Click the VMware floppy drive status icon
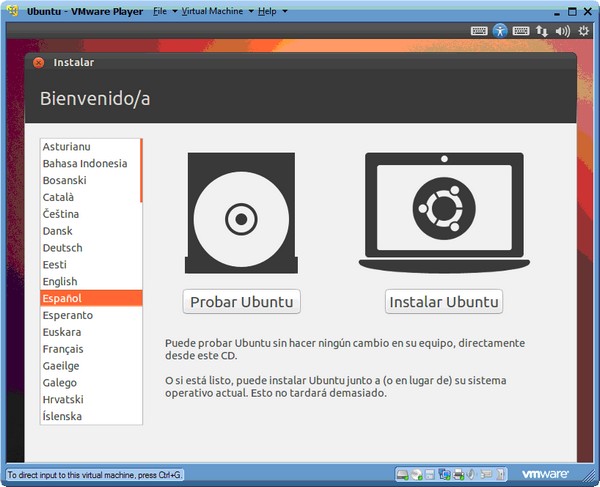The width and height of the screenshot is (600, 487). coord(430,475)
